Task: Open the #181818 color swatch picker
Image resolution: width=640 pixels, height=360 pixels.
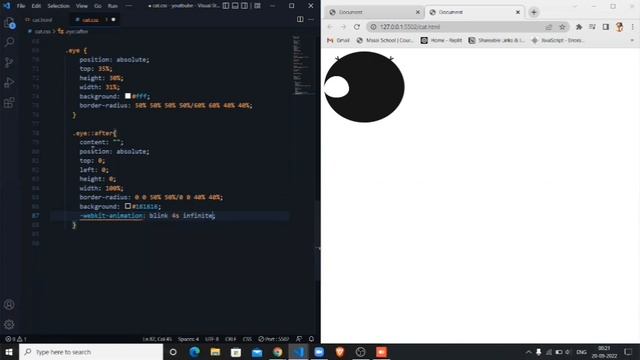Action: (128, 206)
